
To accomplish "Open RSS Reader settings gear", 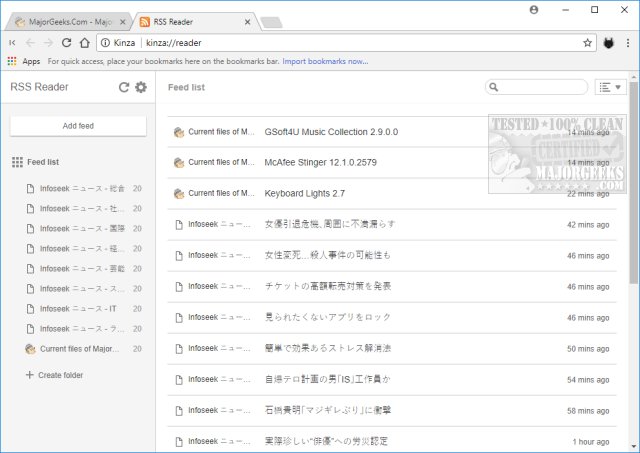I will click(x=141, y=87).
